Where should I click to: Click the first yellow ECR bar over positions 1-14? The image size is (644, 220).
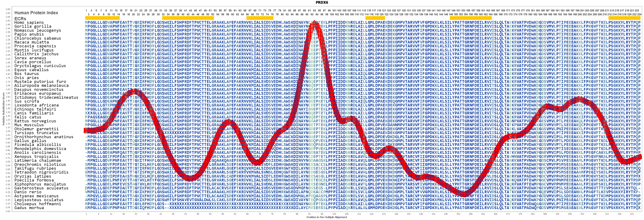click(102, 18)
